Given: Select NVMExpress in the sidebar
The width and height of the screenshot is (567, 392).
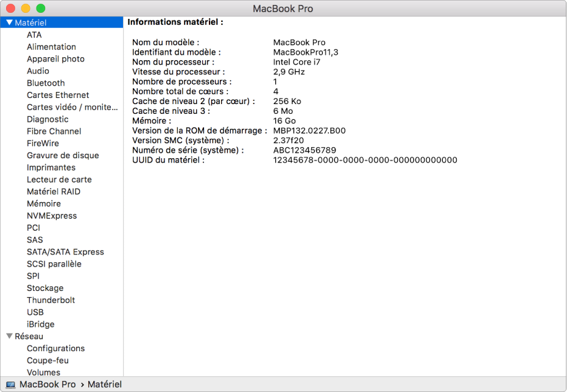Looking at the screenshot, I should pyautogui.click(x=52, y=215).
